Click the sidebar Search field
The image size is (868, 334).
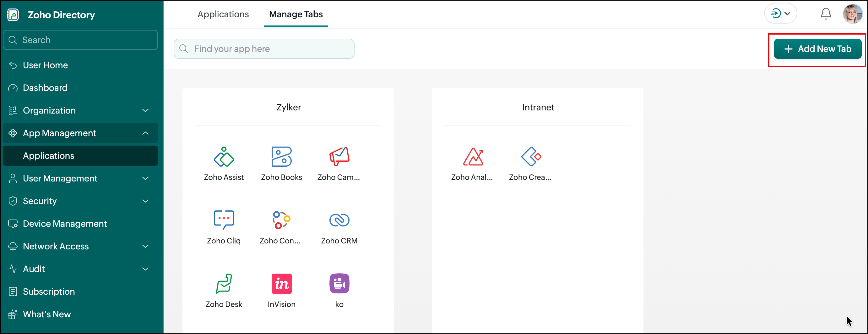(80, 40)
